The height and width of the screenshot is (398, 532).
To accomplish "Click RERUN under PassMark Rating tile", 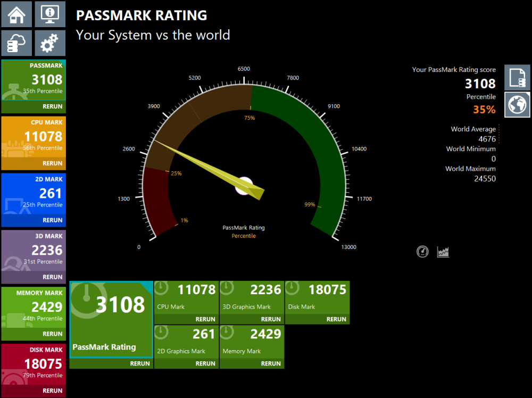I will point(140,363).
